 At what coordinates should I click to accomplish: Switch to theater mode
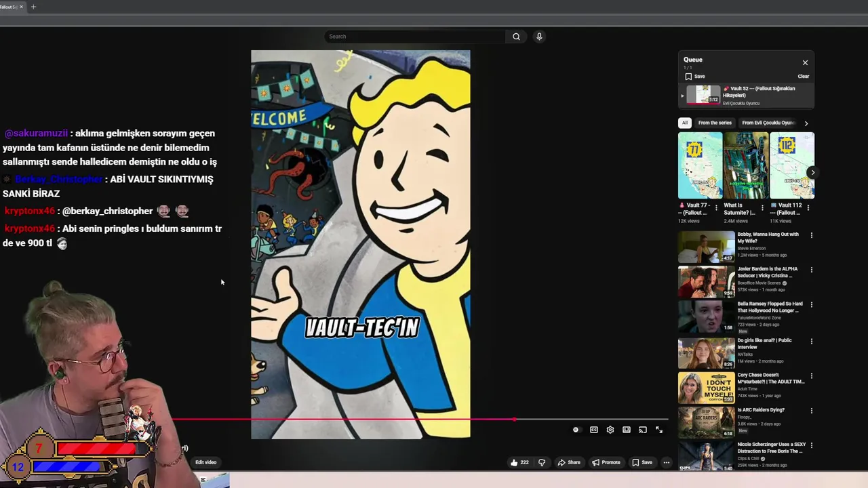pos(626,430)
